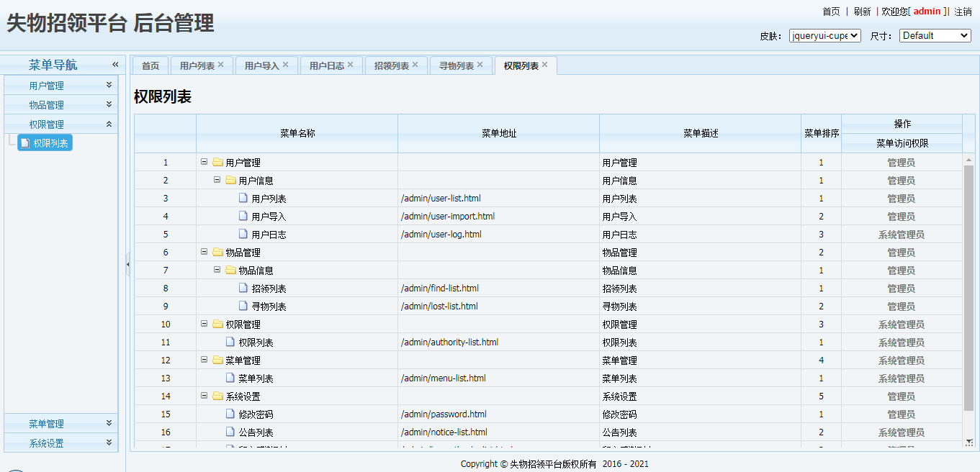Click the folder icon beside 物品信息 row

230,271
